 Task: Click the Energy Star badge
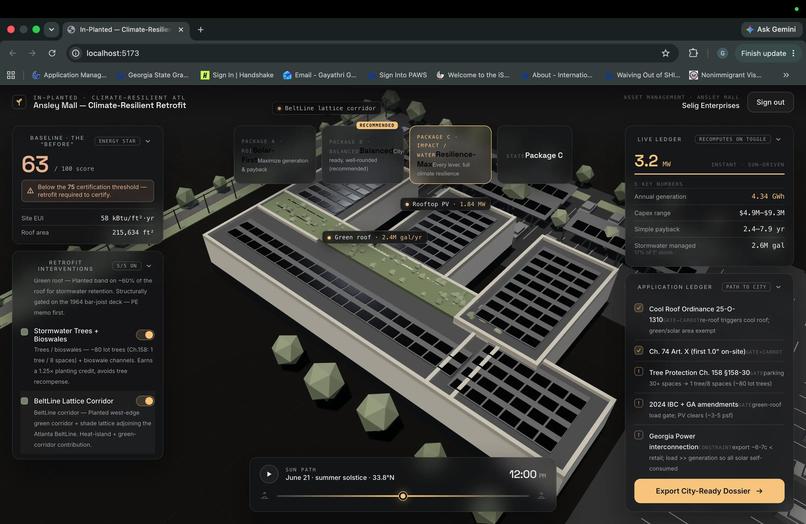[x=117, y=141]
